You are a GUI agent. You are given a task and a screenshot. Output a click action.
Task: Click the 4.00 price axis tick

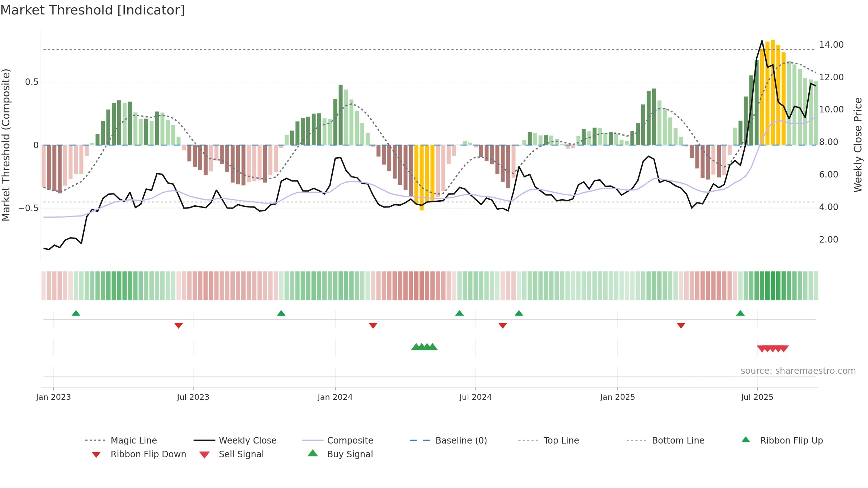coord(829,207)
